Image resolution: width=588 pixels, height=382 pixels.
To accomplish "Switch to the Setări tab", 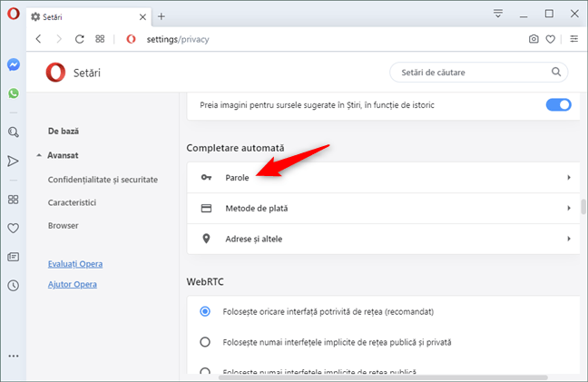I will pyautogui.click(x=89, y=17).
